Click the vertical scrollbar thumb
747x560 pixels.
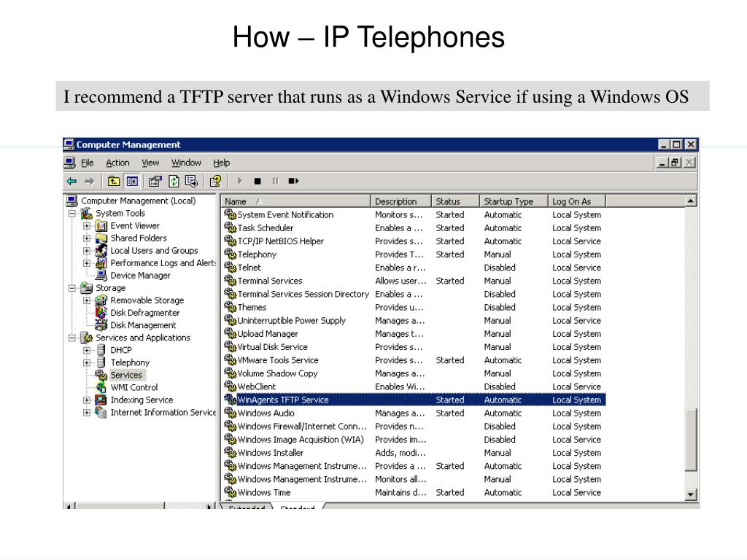pyautogui.click(x=691, y=440)
